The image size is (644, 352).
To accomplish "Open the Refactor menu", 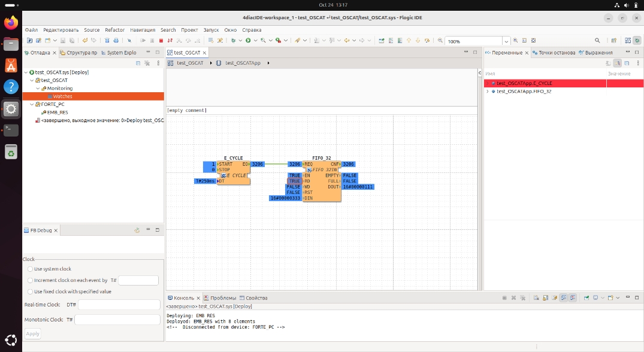I will [x=114, y=30].
